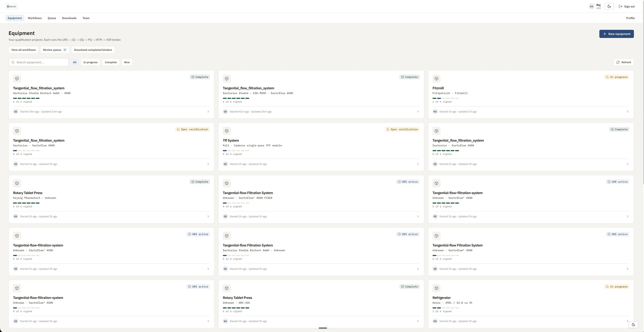Screen dimensions: 644x332
Task: Click cube icon on Refrigerator card
Action: [437, 288]
